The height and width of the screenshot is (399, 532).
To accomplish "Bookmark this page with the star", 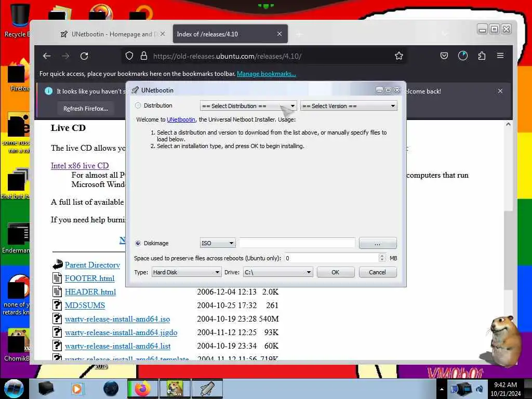I will (399, 56).
